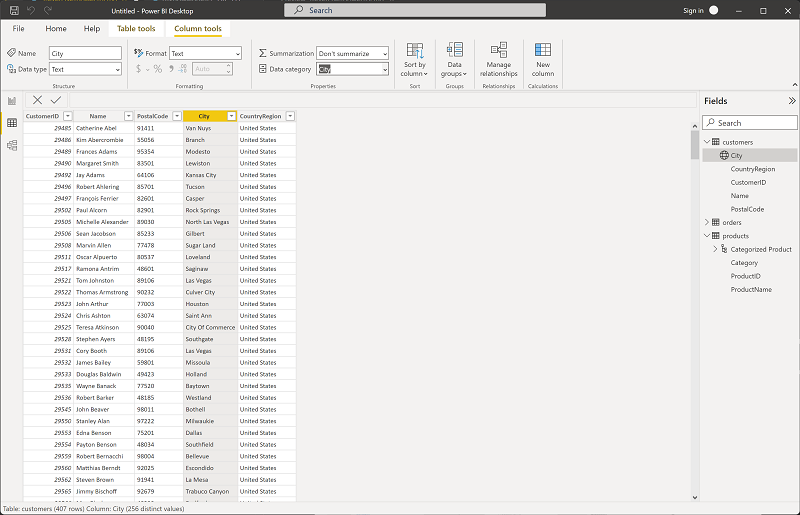Click the column Name input field
800x515 pixels.
[86, 54]
